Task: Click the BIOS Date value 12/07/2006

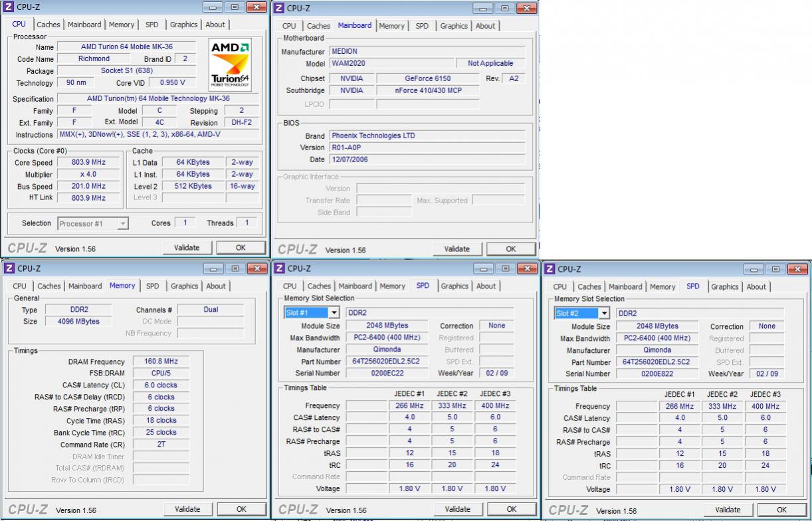Action: [x=427, y=159]
